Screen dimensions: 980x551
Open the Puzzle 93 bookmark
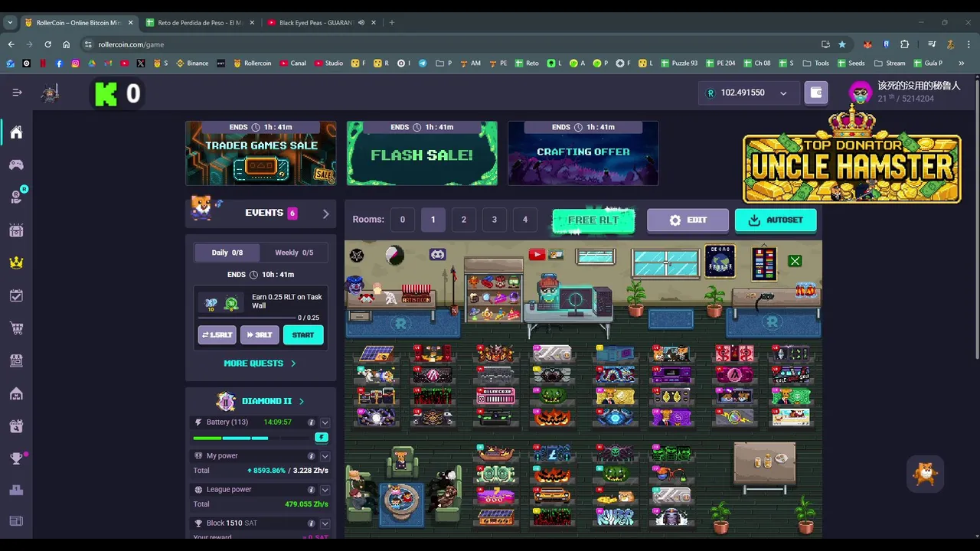tap(679, 64)
